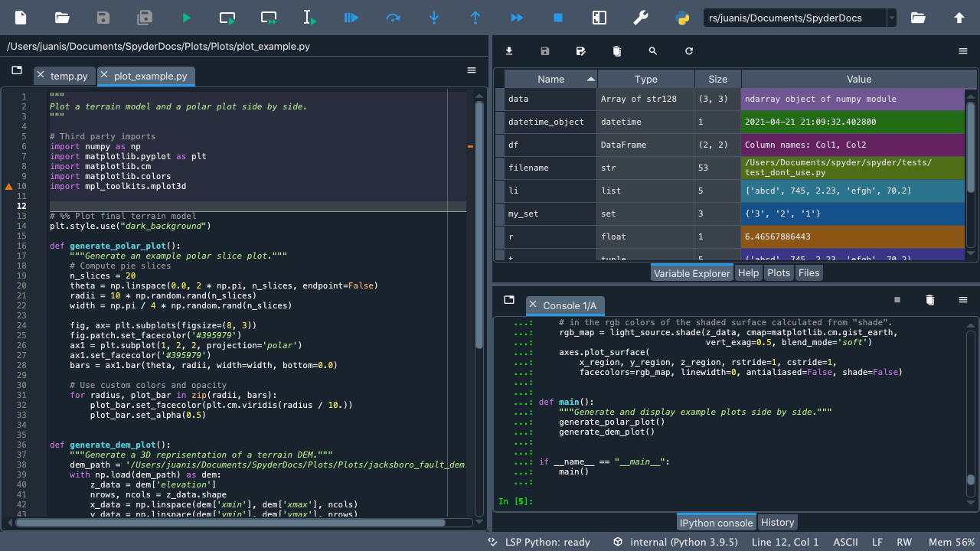Screen dimensions: 980x551
Task: Select the green datetime_object value cell
Action: pyautogui.click(x=852, y=122)
